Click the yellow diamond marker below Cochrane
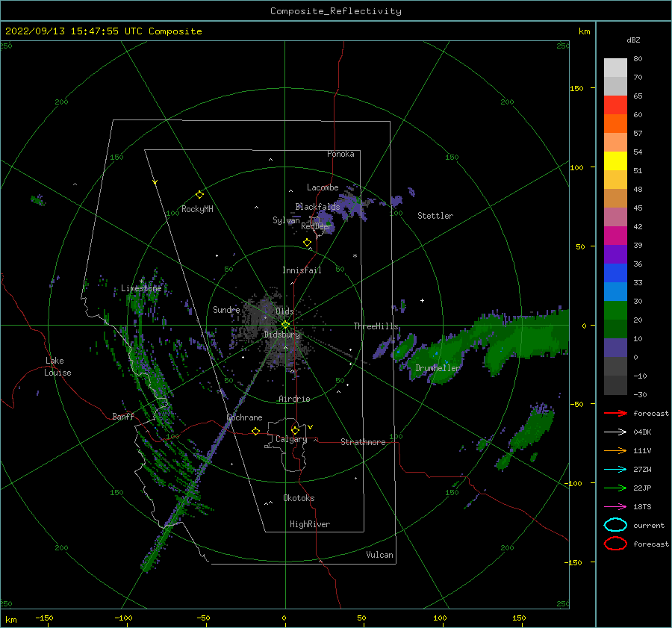 click(255, 432)
